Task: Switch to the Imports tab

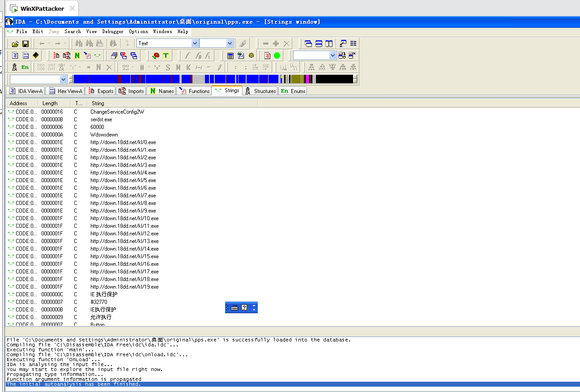Action: point(131,91)
